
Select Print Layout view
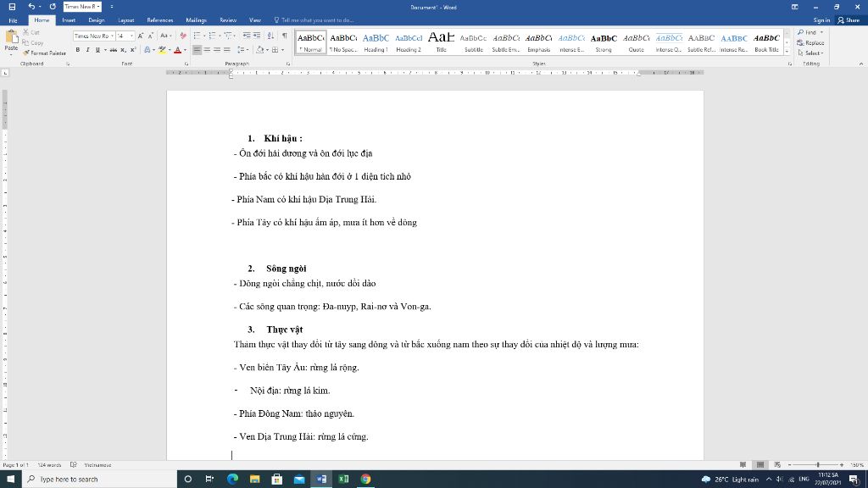[760, 465]
